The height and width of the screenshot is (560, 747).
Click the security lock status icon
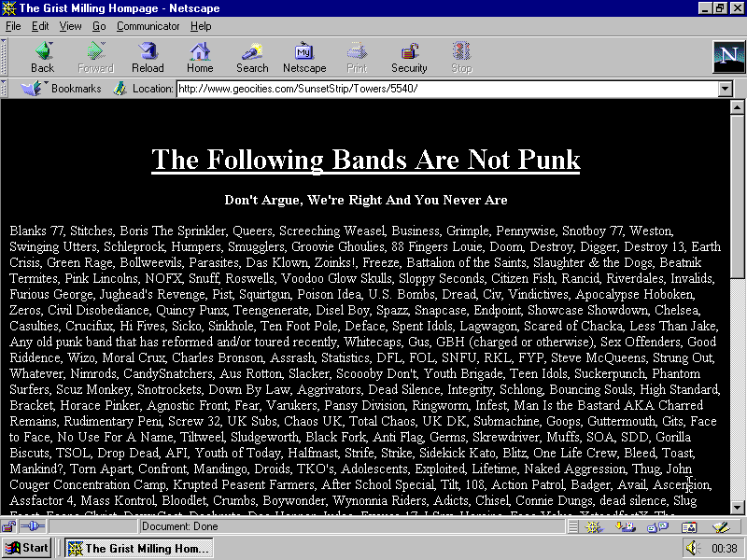pyautogui.click(x=9, y=526)
